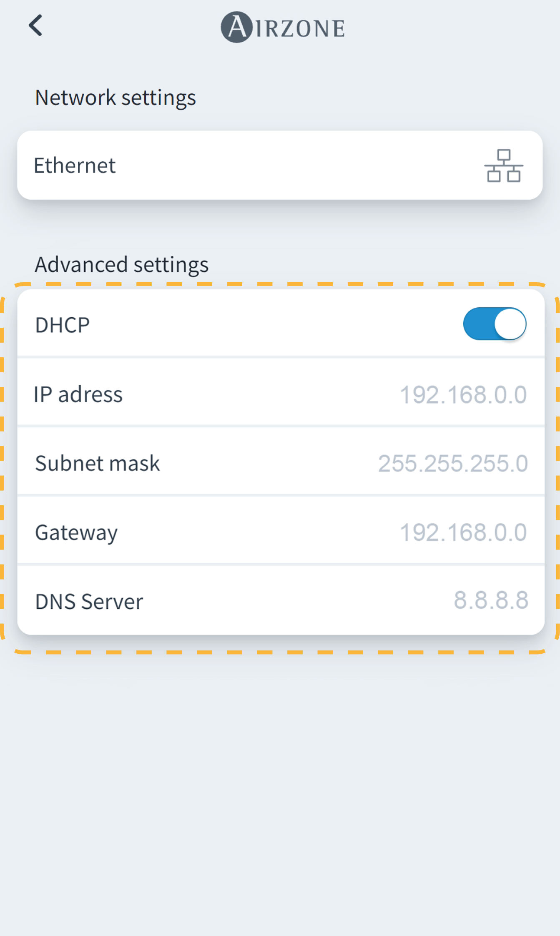Click the Network settings heading
This screenshot has height=936, width=560.
(116, 98)
